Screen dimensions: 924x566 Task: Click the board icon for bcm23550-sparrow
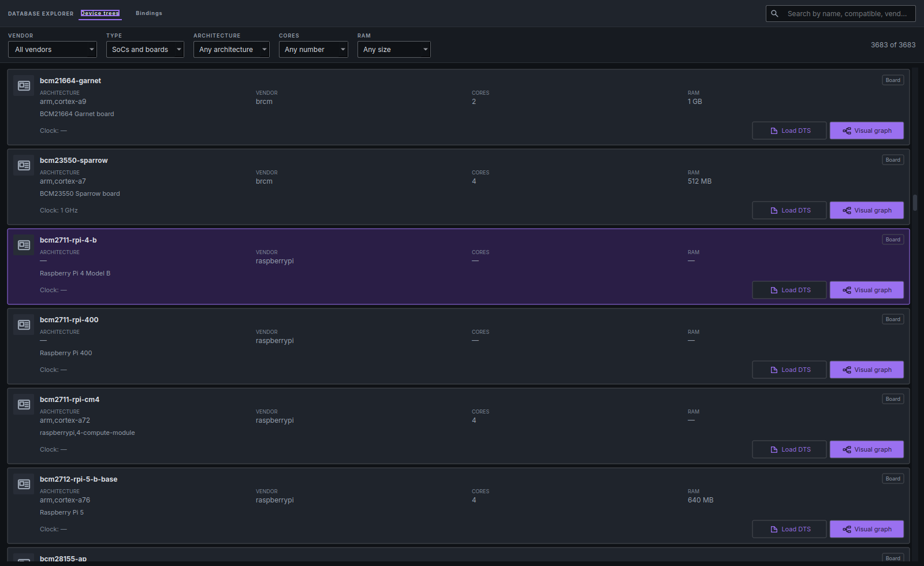point(24,165)
